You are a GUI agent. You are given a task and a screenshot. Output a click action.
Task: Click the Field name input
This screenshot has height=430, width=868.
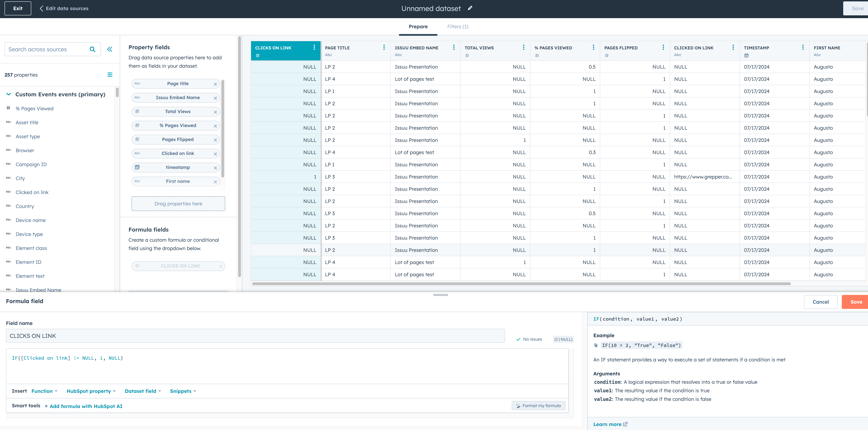pos(255,336)
